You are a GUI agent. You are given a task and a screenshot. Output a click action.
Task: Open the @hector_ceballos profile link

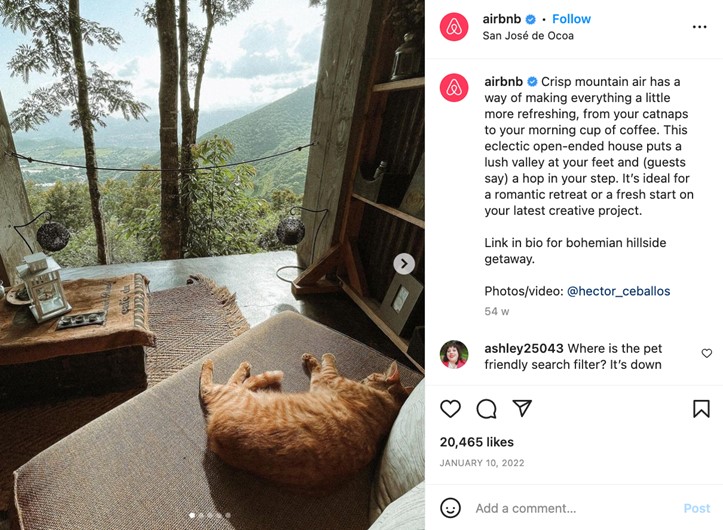[618, 291]
